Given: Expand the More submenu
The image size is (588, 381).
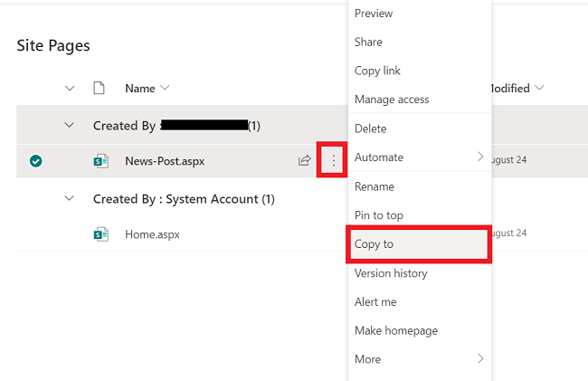Looking at the screenshot, I should tap(480, 359).
